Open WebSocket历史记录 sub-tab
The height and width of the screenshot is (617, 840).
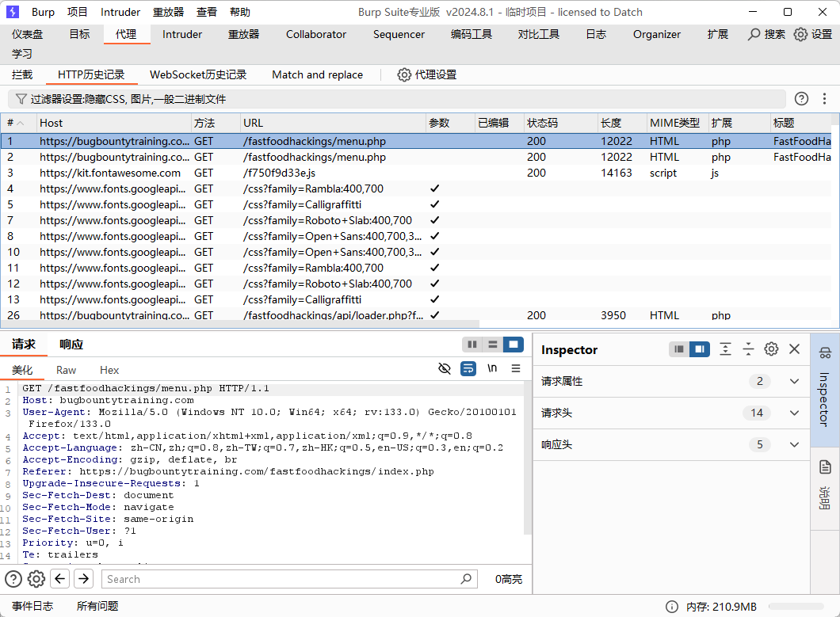[198, 74]
